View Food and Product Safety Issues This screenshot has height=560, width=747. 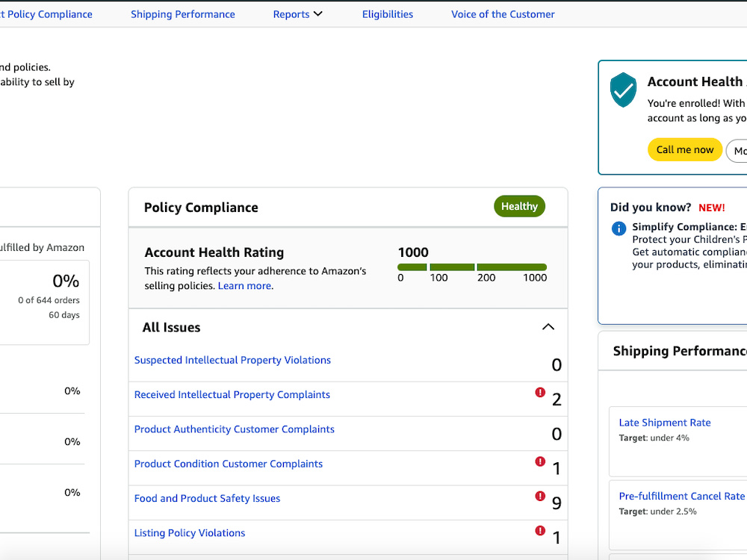click(207, 498)
